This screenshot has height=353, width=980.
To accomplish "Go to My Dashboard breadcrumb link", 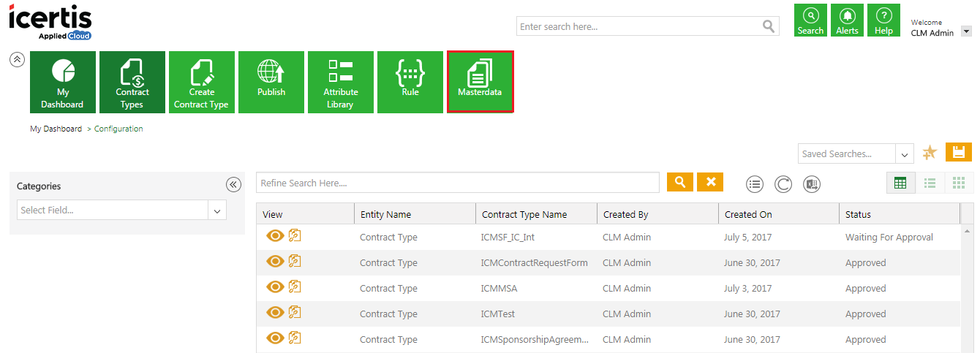I will 56,129.
